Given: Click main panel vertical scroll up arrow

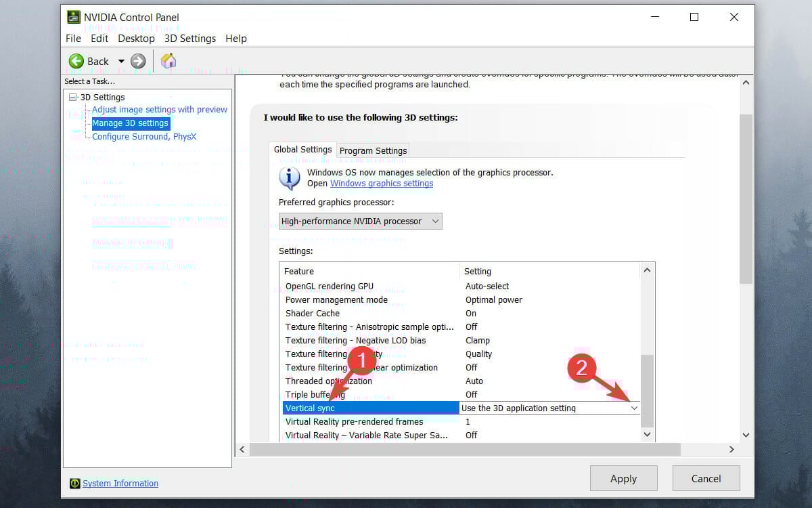Looking at the screenshot, I should (x=746, y=83).
